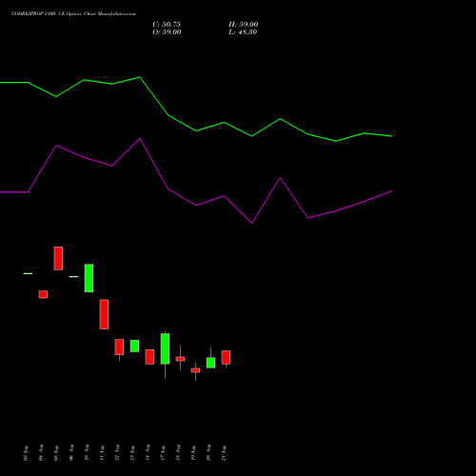This screenshot has height=476, width=476.
Task: Click the green candle above 10 Aug
Action: 89,278
